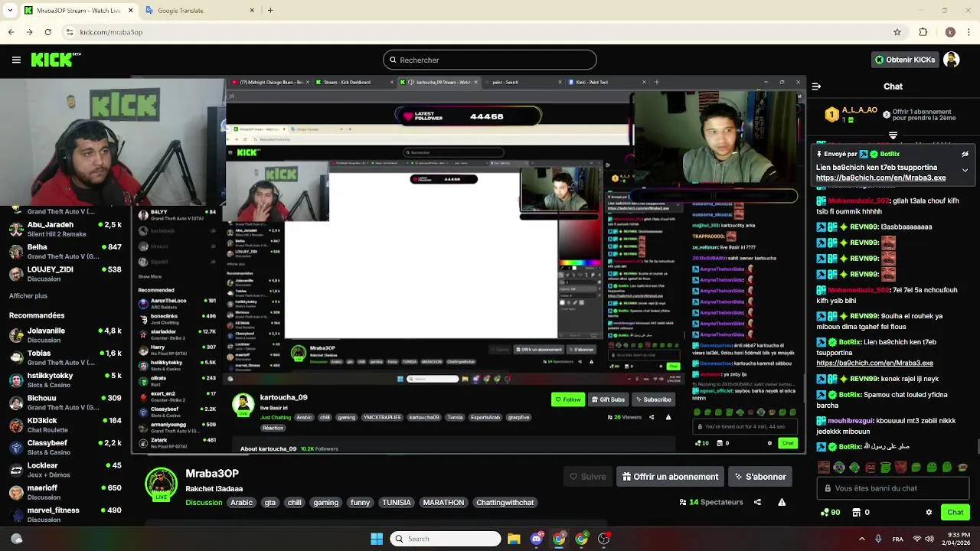Open the ba9chich.com pinned link
Viewport: 980px width, 551px height.
point(880,178)
